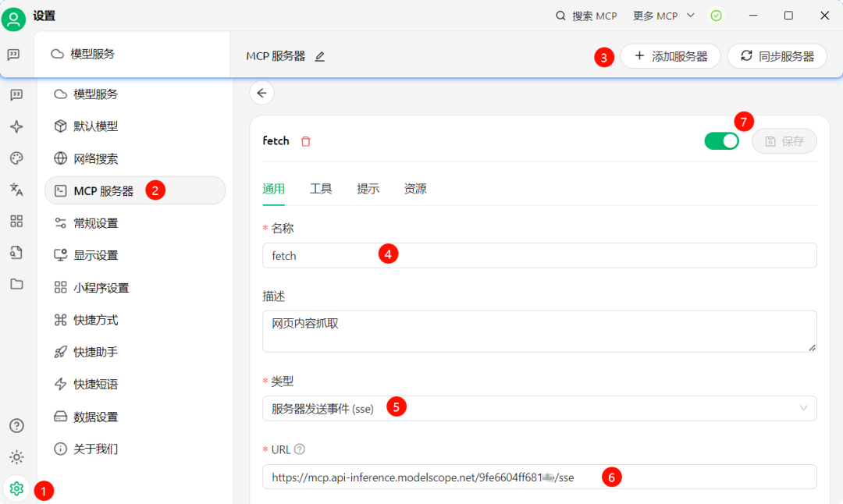843x504 pixels.
Task: Select MCP 服务器 in settings menu
Action: coord(104,190)
